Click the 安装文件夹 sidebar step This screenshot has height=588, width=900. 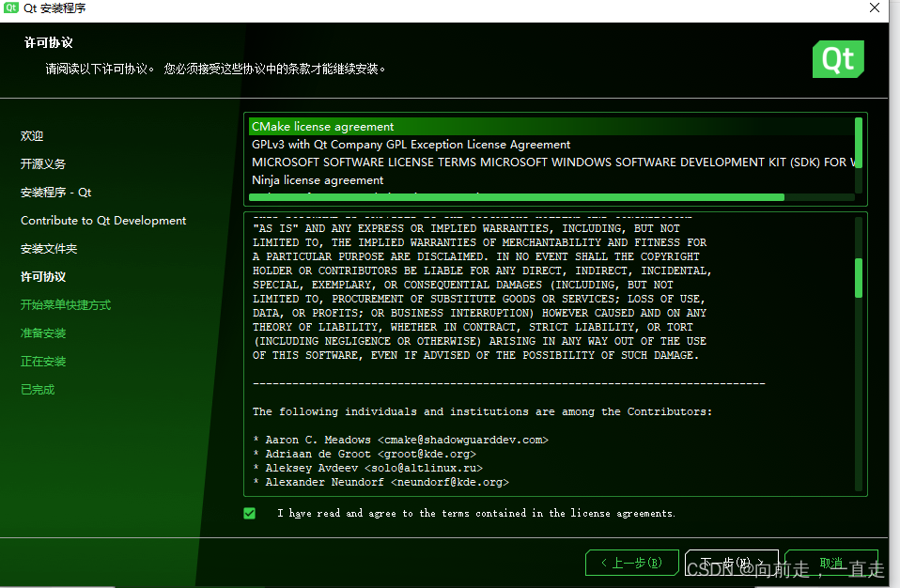tap(49, 248)
